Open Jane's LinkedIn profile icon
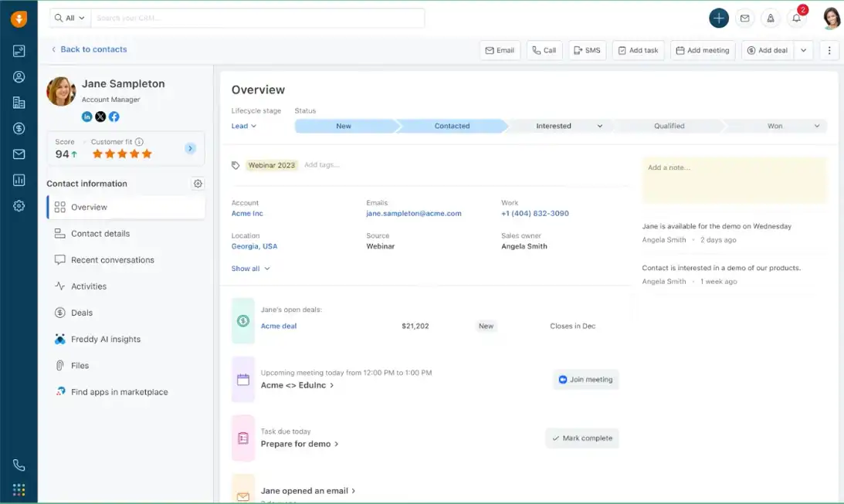The image size is (844, 504). click(86, 117)
